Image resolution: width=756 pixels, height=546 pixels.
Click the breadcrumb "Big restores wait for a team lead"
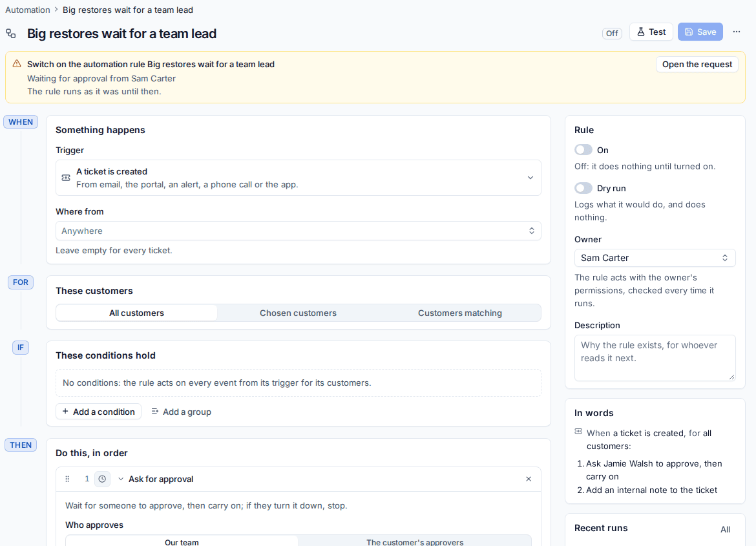coord(128,10)
